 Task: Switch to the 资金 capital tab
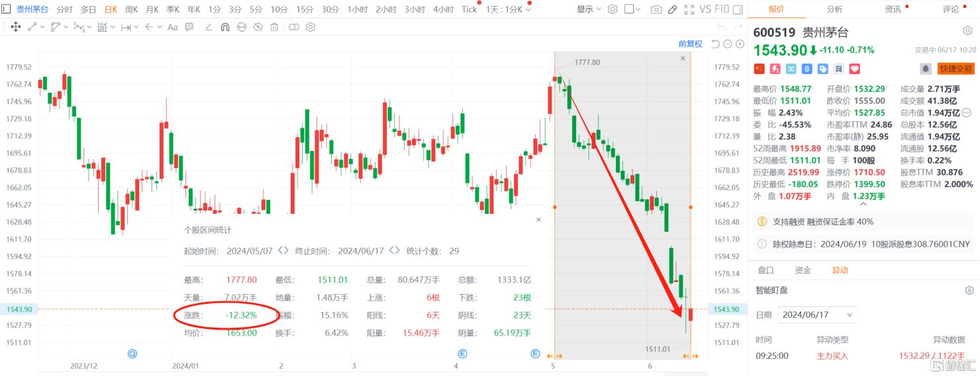[x=803, y=270]
